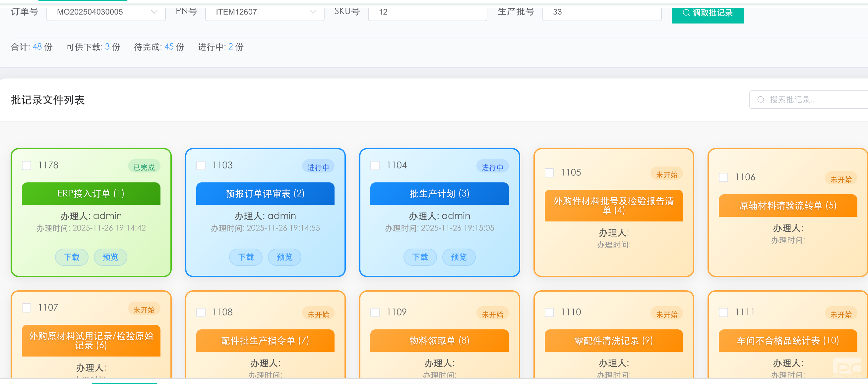Click the magnifier icon in 搜索批记录 field

pyautogui.click(x=760, y=100)
